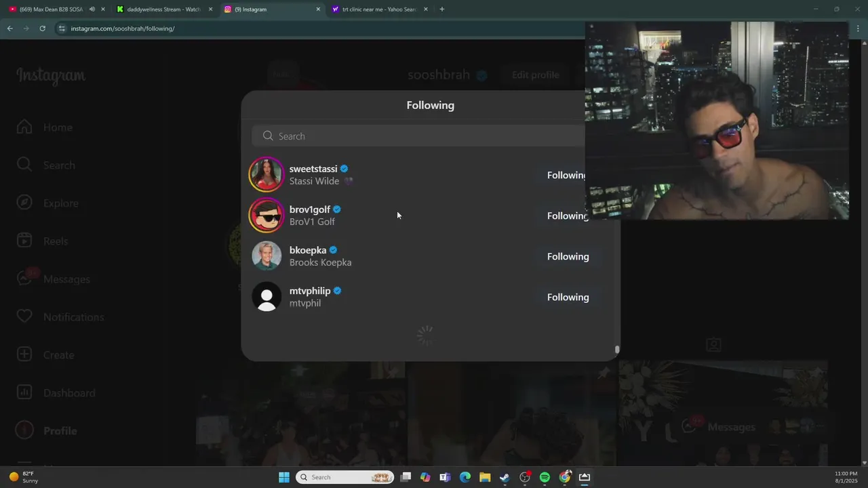Open the weather widget showing 82°F Sunny
The width and height of the screenshot is (868, 488).
24,477
